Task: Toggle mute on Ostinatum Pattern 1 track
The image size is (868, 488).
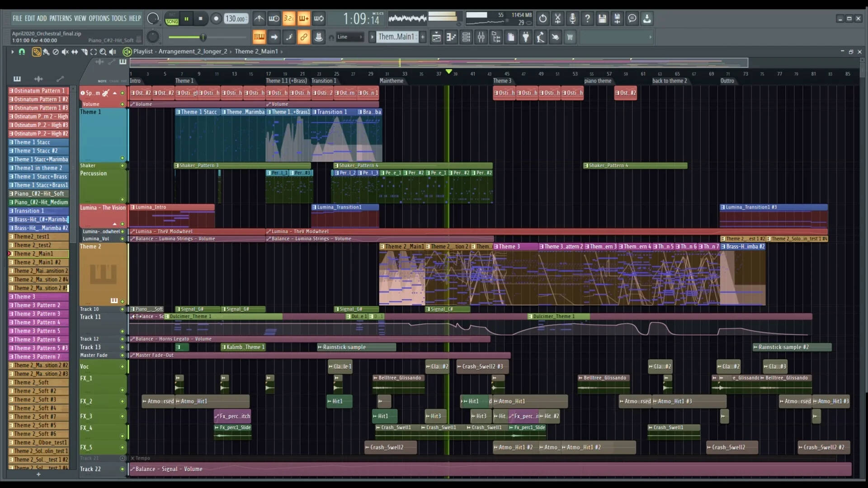Action: [x=123, y=92]
